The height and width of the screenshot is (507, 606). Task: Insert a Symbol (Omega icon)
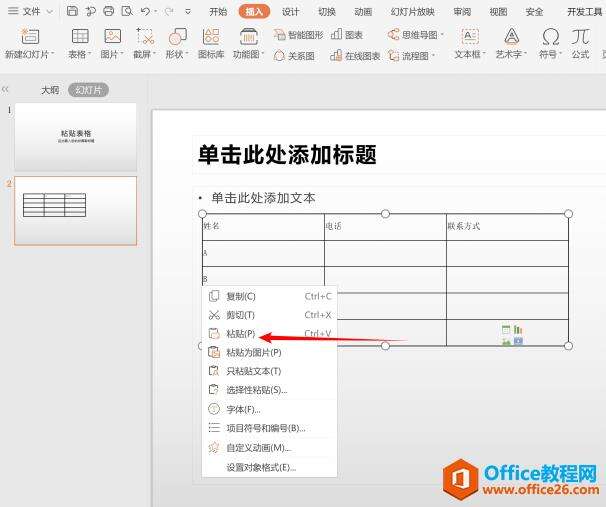(550, 36)
